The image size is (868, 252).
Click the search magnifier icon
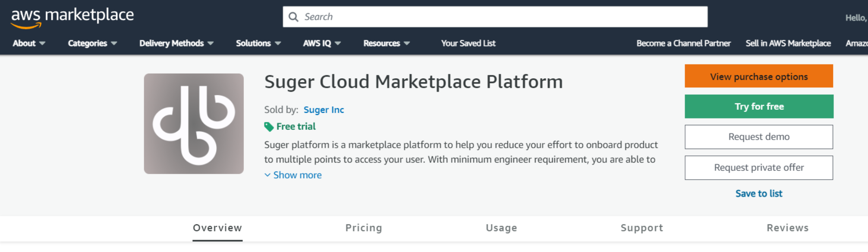click(293, 17)
